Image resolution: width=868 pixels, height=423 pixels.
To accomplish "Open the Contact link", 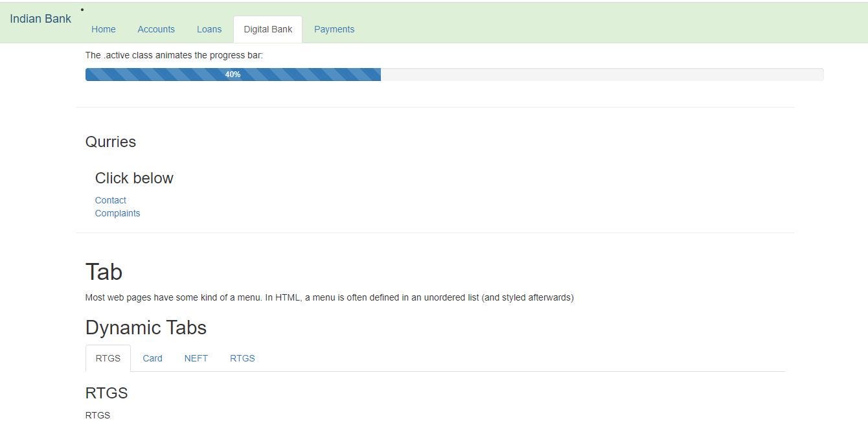I will (111, 200).
